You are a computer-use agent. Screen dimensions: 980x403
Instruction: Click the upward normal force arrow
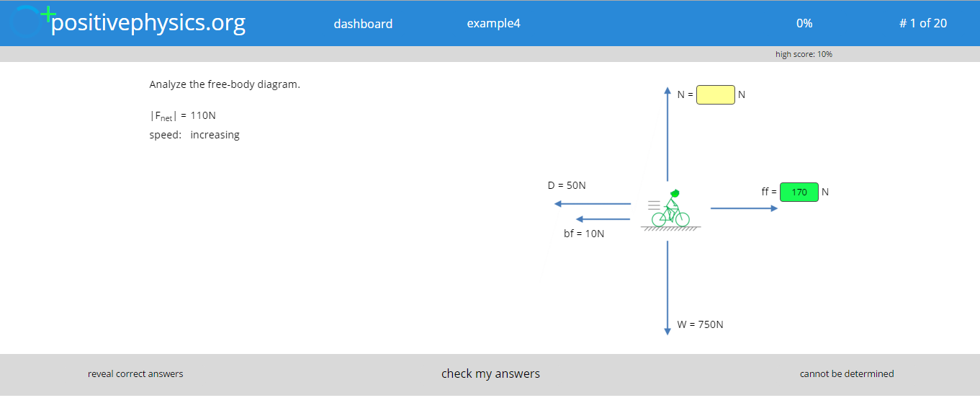667,134
